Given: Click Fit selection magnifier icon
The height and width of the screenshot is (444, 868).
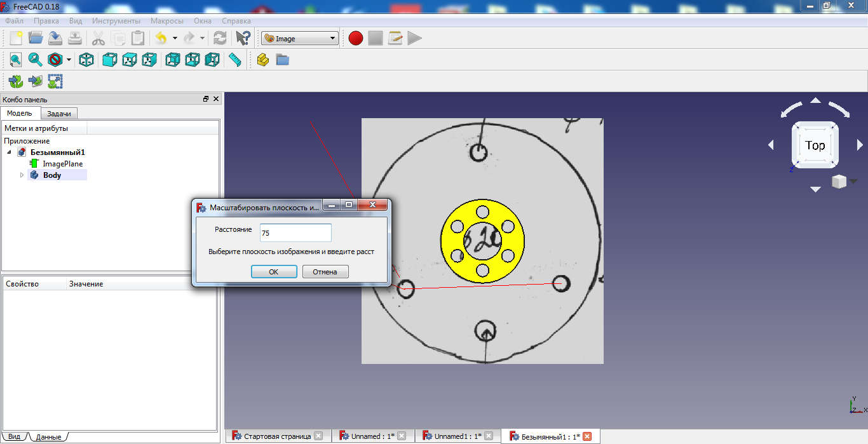Looking at the screenshot, I should click(36, 60).
